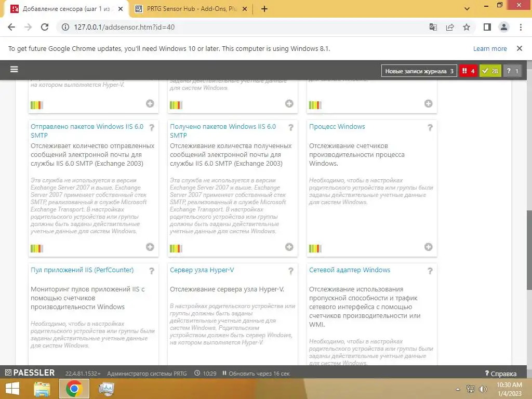532x399 pixels.
Task: Click Learn more about Chrome updates
Action: coord(490,48)
